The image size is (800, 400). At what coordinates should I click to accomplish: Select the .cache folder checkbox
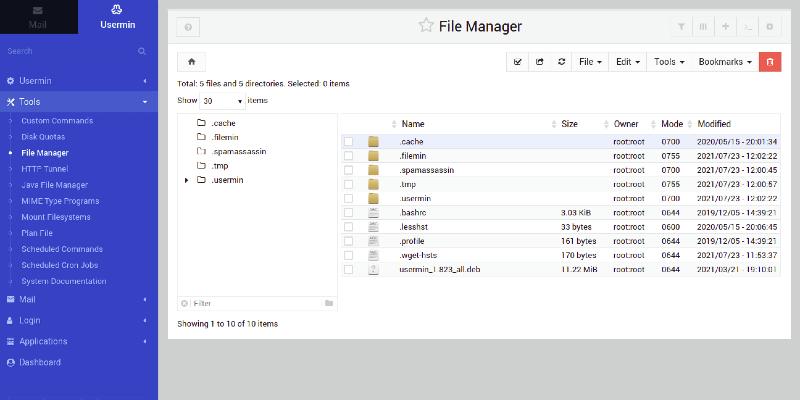tap(348, 142)
